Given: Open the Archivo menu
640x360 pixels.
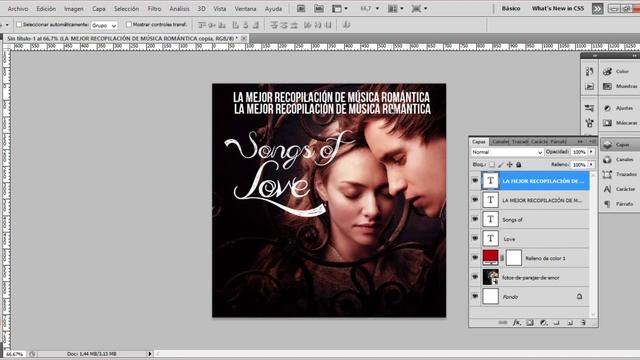Looking at the screenshot, I should tap(18, 9).
